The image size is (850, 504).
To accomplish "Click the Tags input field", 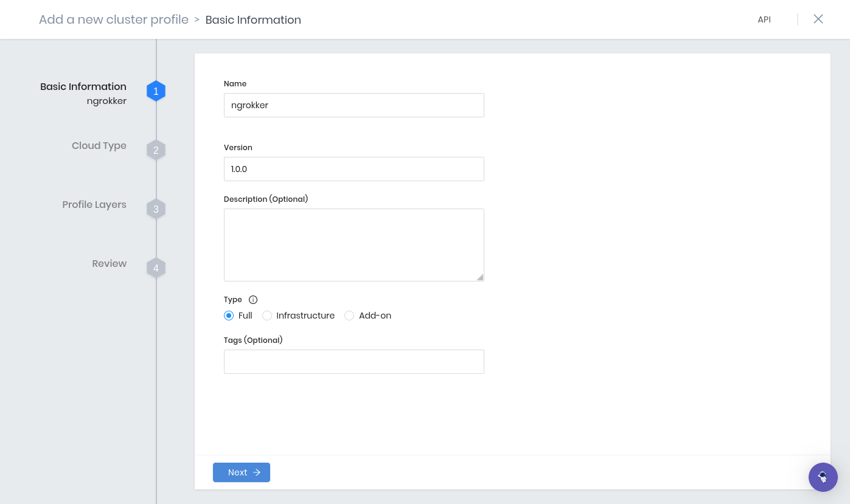I will coord(354,361).
